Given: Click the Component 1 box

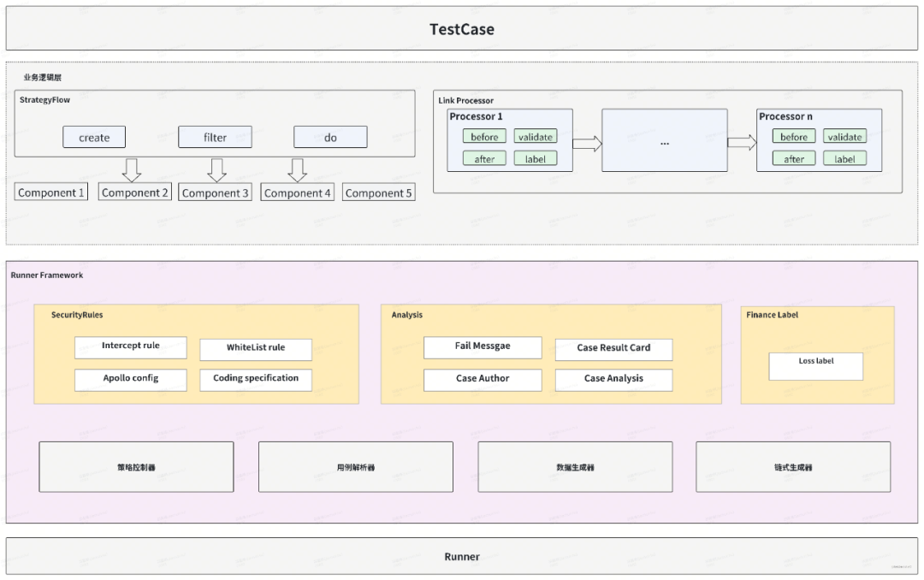Looking at the screenshot, I should 51,192.
